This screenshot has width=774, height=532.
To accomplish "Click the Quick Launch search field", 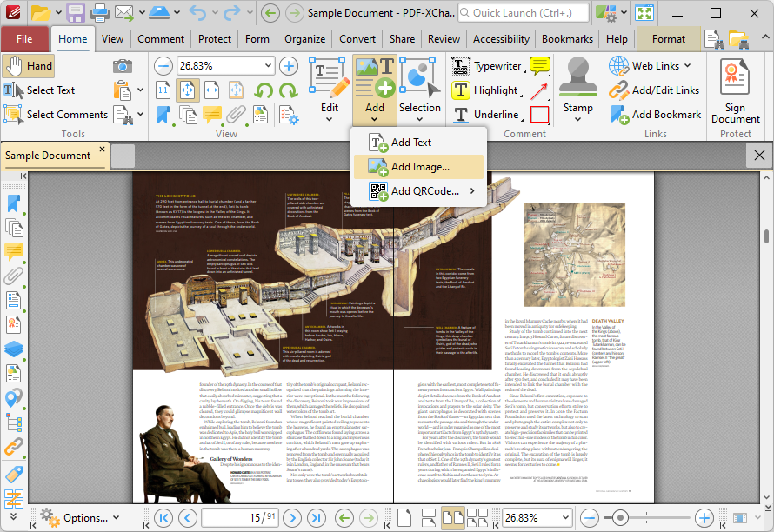I will pos(524,13).
